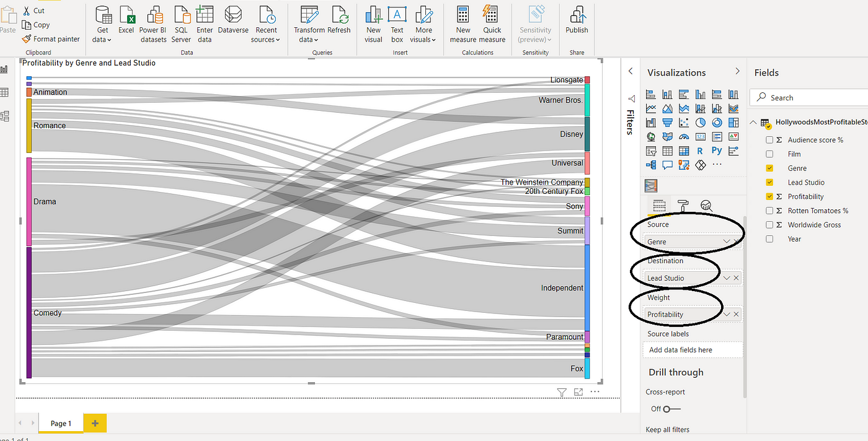Pick the Card visual showing 123

[701, 136]
